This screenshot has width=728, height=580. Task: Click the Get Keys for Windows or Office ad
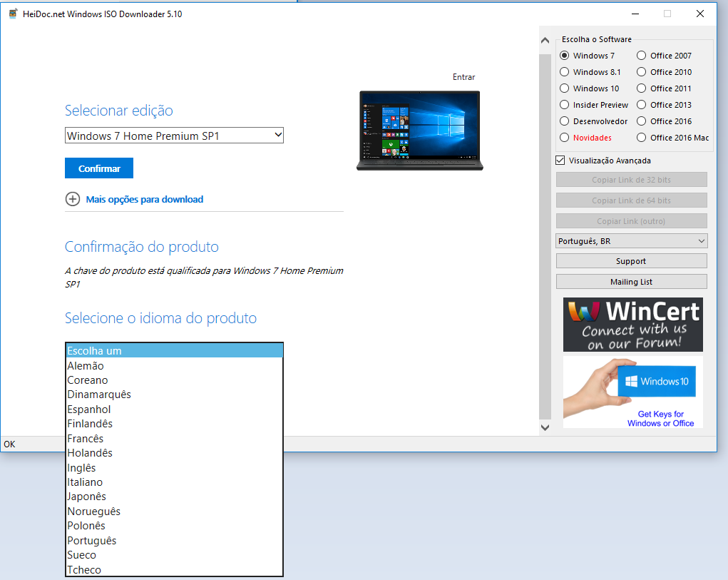[x=633, y=392]
